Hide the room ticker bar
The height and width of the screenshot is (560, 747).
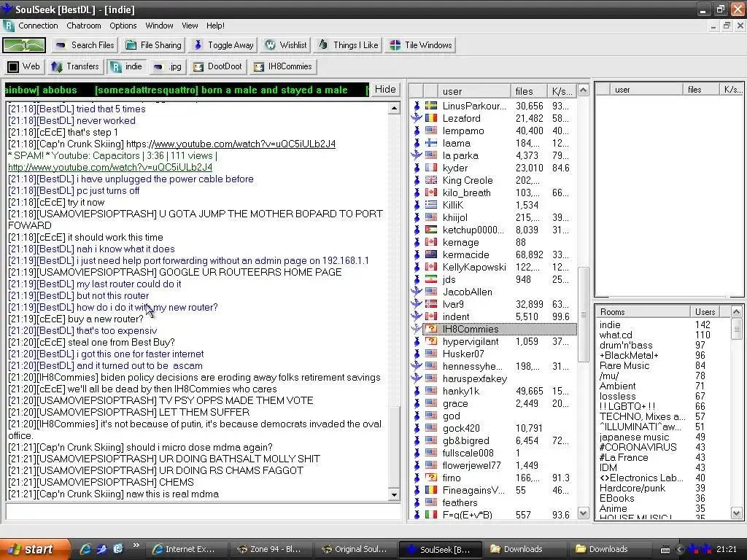[x=385, y=90]
